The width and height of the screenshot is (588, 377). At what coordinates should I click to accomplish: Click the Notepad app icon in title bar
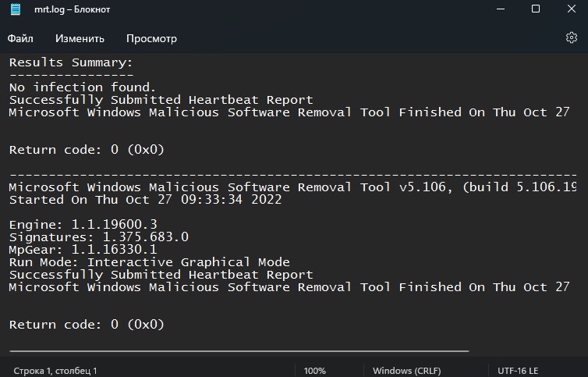pos(16,9)
